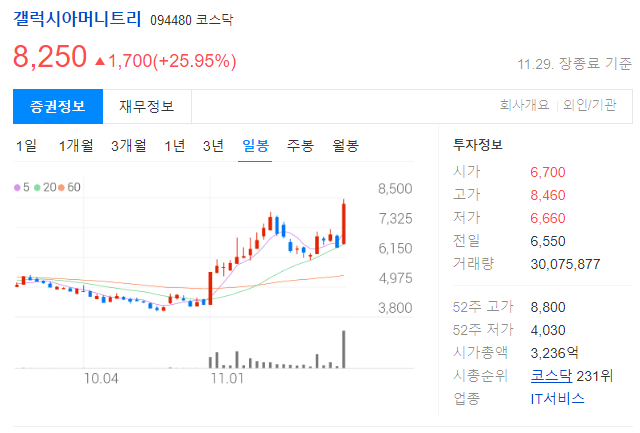The image size is (640, 433).
Task: Select the 1개월 chart period
Action: pos(76,146)
